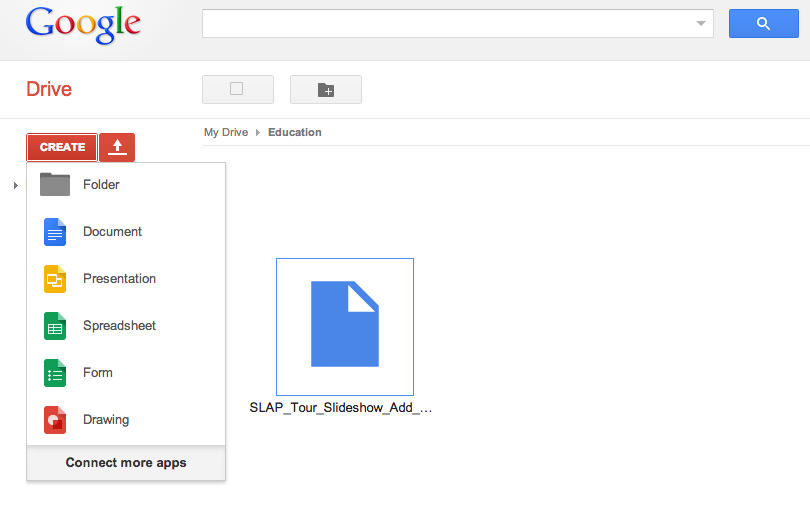Viewport: 810px width, 513px height.
Task: Open the search options dropdown arrow
Action: pos(701,23)
